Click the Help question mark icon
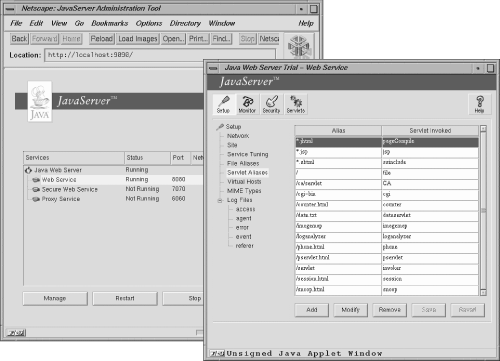500x361 pixels. [x=479, y=104]
